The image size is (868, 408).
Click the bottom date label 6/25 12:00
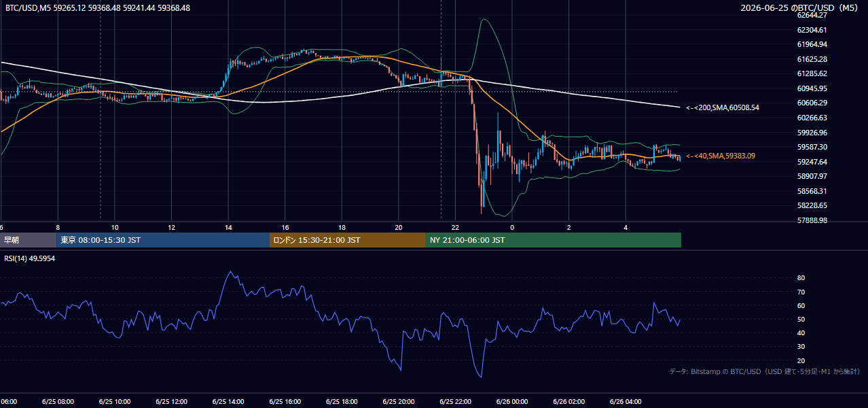(x=171, y=401)
